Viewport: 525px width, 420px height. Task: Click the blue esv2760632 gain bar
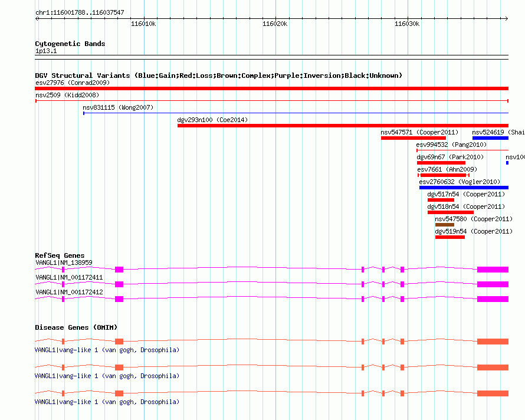464,188
